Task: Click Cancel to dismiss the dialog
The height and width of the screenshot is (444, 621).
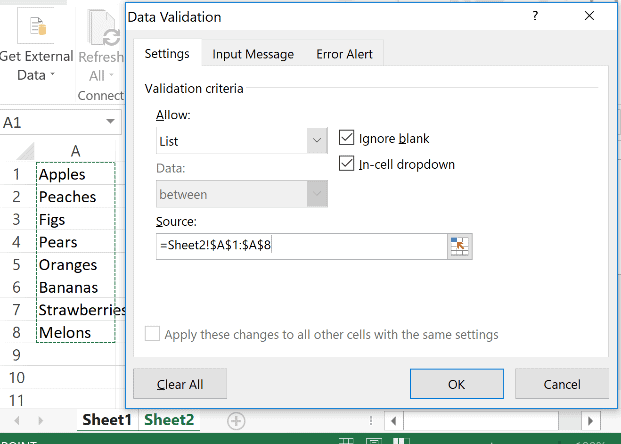Action: coord(561,384)
